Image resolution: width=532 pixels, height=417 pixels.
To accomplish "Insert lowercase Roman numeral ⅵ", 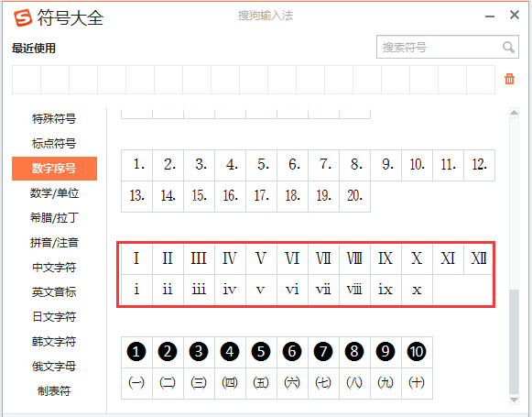I will coord(292,290).
